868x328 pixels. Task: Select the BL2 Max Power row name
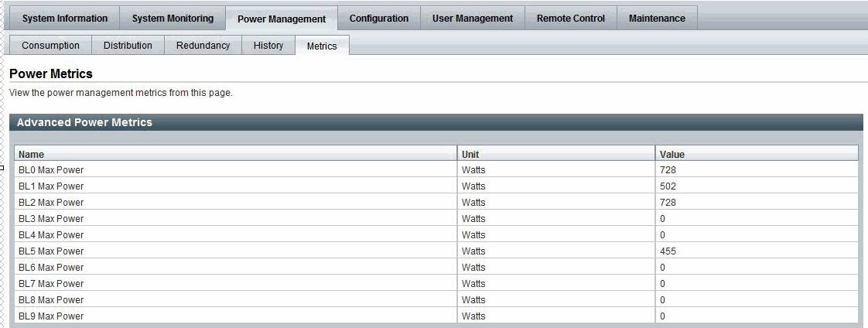tap(51, 203)
